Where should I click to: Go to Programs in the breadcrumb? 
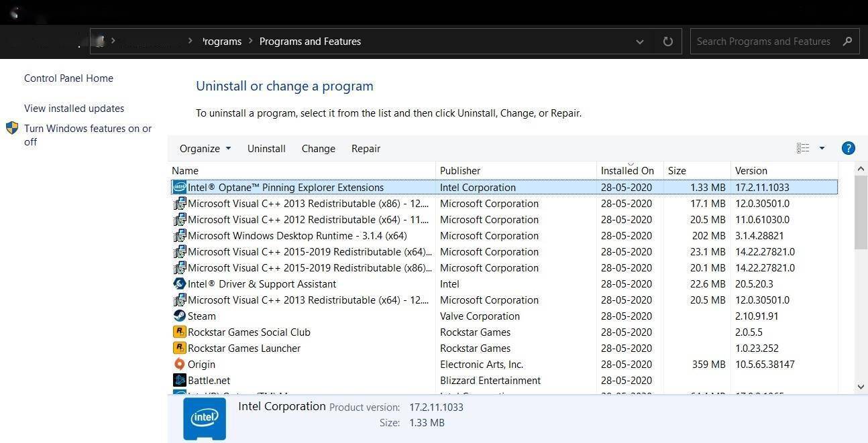(x=221, y=42)
